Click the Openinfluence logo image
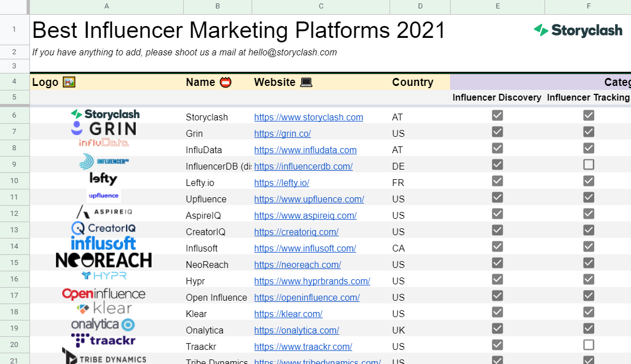This screenshot has width=631, height=364. (x=104, y=293)
